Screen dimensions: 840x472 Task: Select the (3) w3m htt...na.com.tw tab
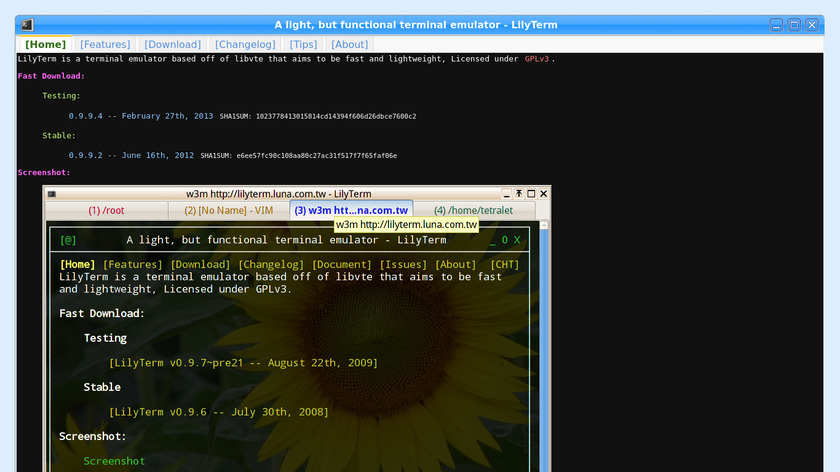coord(351,211)
